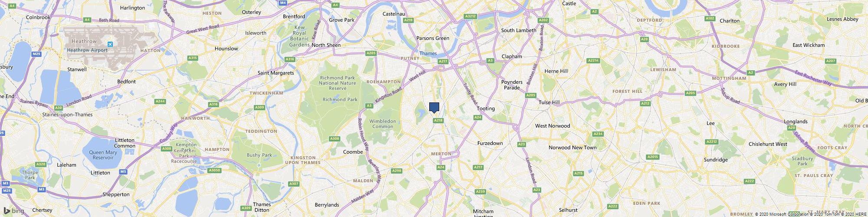Click the Heathrow Airport airplane icon
This screenshot has height=217, width=868.
[x=110, y=44]
